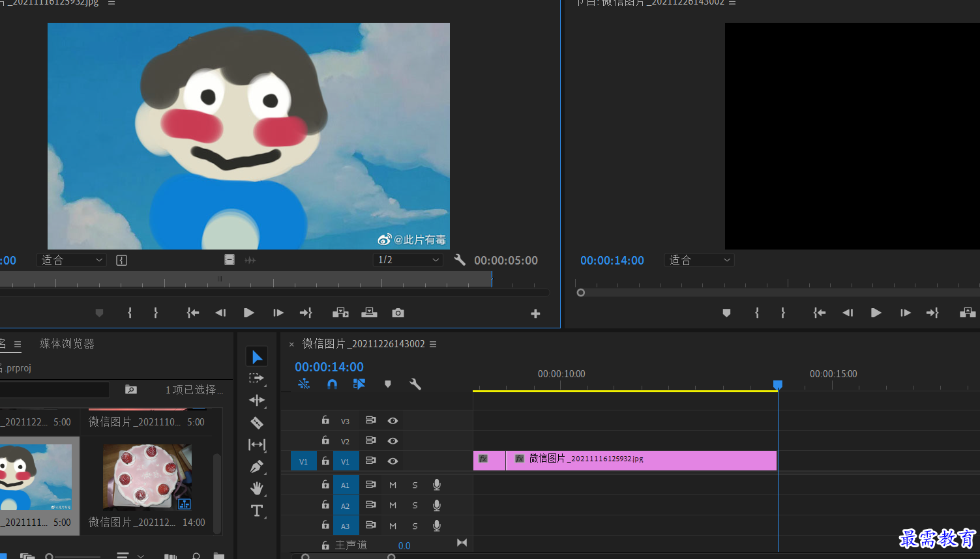Open Source monitor settings wrench
The height and width of the screenshot is (559, 980).
pos(460,260)
